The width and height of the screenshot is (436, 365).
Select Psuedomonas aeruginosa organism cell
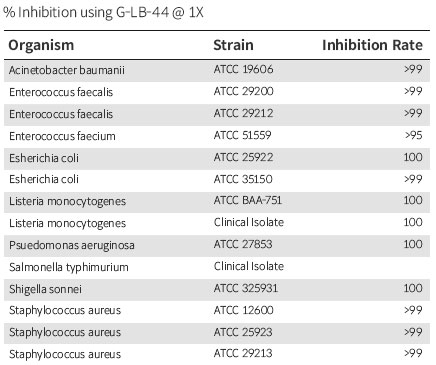[72, 245]
